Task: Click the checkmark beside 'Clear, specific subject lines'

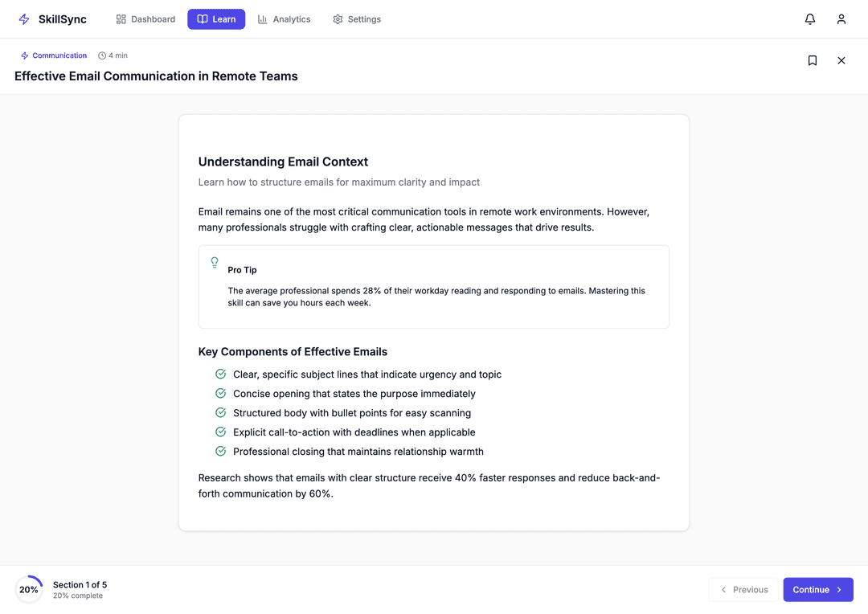Action: (x=220, y=374)
